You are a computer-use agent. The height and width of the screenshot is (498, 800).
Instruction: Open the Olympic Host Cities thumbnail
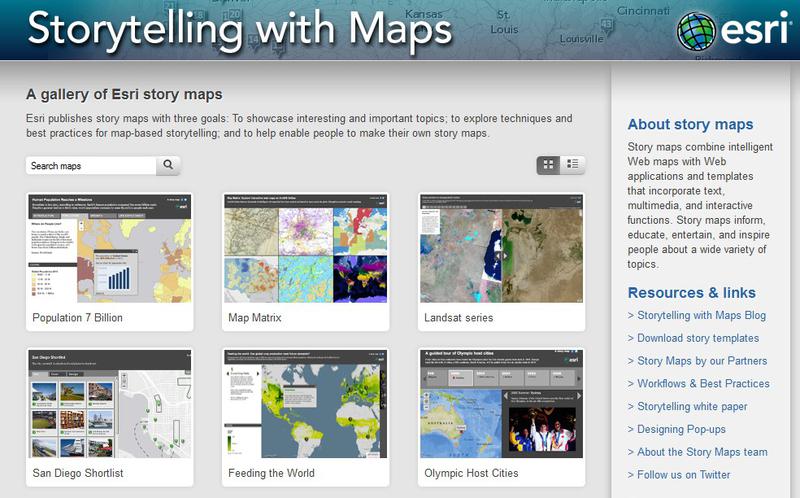[x=502, y=404]
